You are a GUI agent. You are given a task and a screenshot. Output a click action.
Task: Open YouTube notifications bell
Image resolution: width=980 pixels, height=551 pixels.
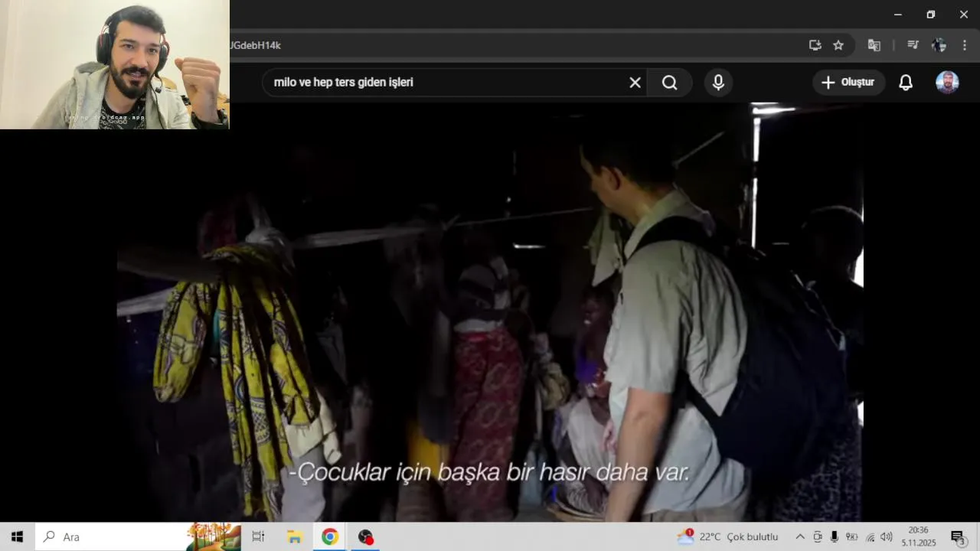[906, 83]
